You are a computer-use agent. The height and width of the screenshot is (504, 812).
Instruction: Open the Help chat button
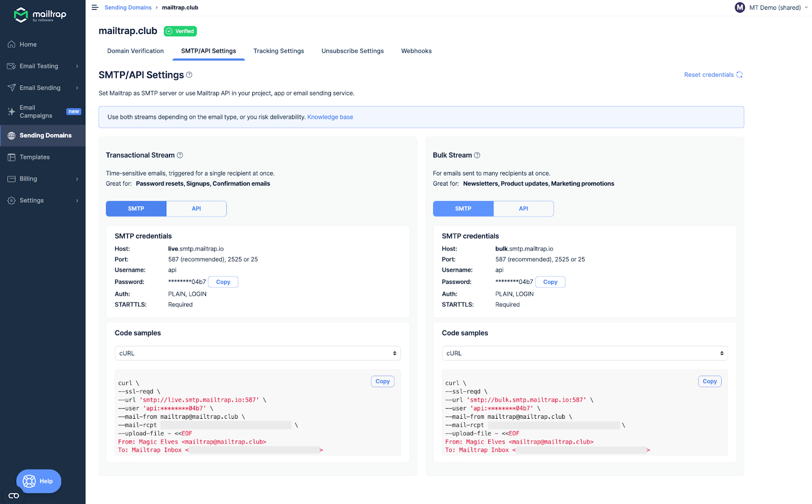(x=39, y=481)
